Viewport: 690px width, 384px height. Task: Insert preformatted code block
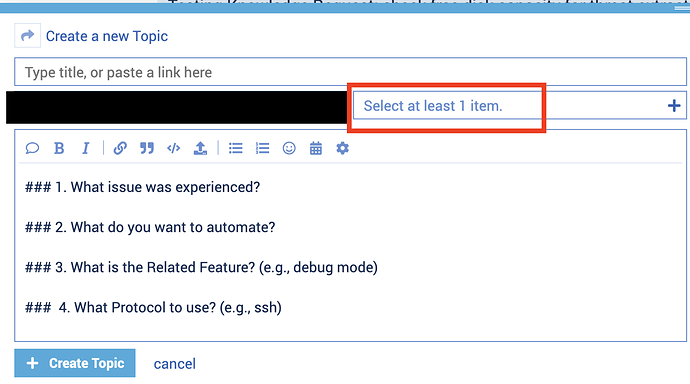pos(174,148)
